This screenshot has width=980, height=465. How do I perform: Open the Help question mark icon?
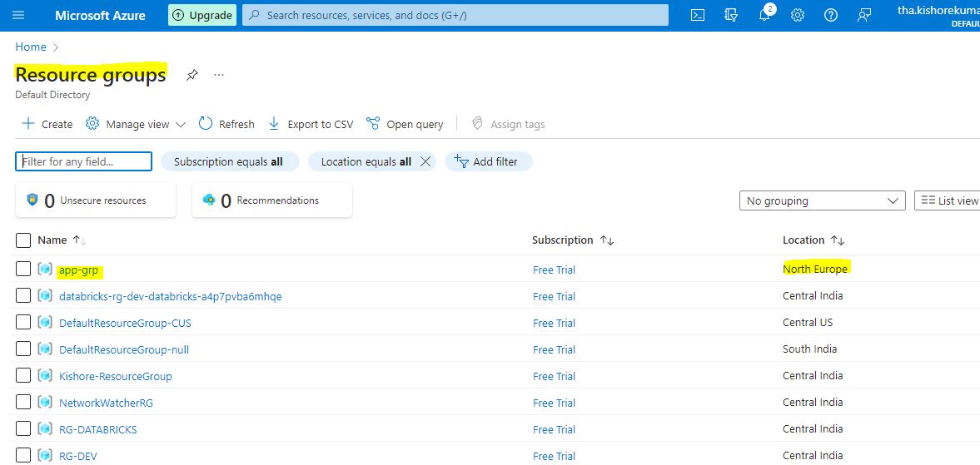[x=830, y=15]
